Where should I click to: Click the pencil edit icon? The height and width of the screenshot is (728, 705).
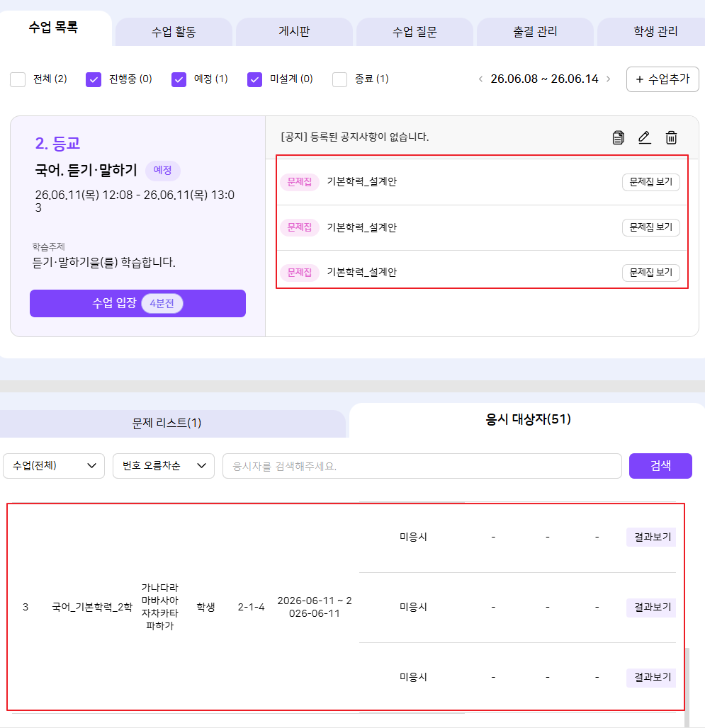point(644,137)
